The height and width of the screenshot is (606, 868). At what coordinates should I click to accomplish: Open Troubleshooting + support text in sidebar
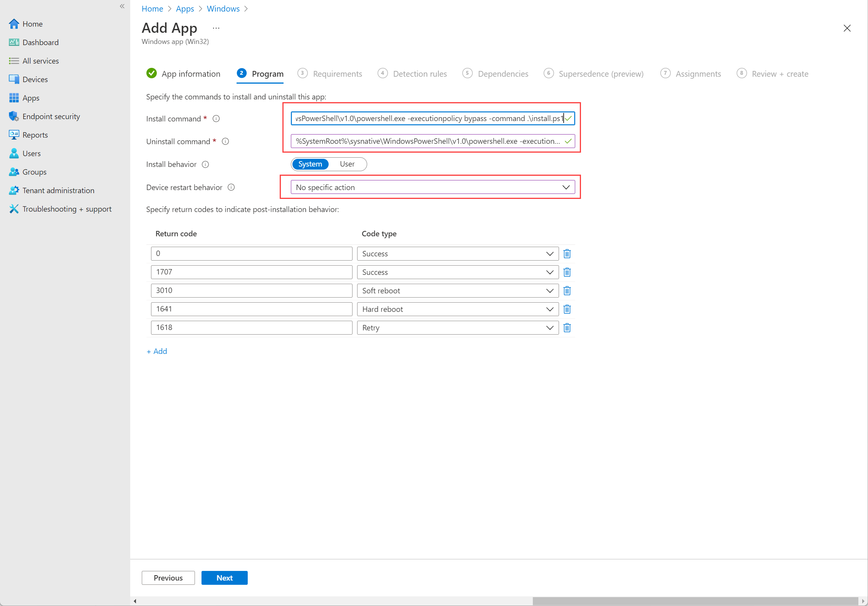pyautogui.click(x=67, y=209)
